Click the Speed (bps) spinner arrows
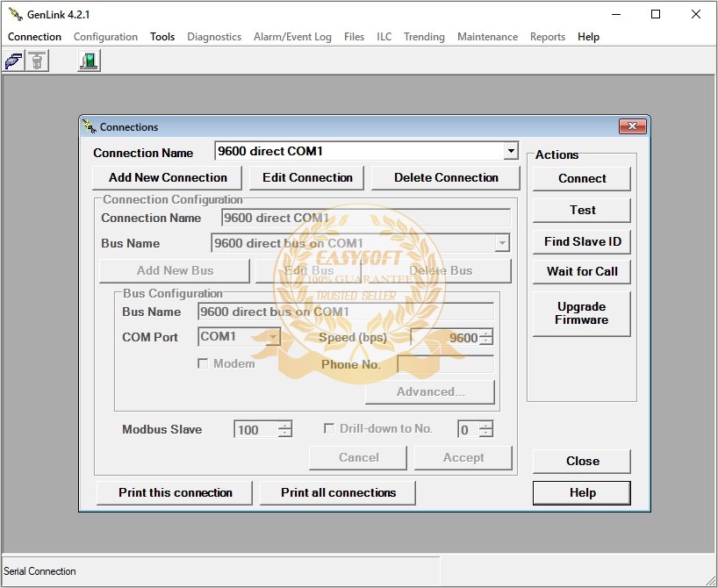718x588 pixels. [486, 338]
